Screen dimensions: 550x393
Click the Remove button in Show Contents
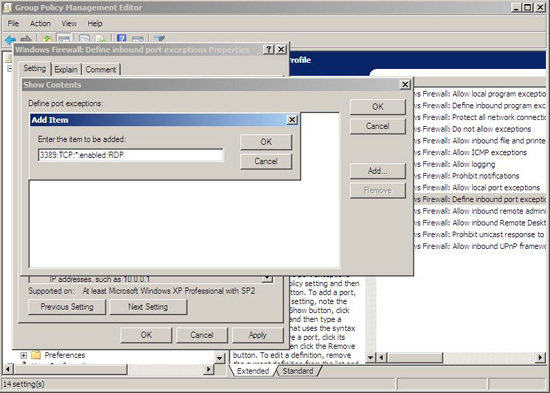click(x=378, y=191)
